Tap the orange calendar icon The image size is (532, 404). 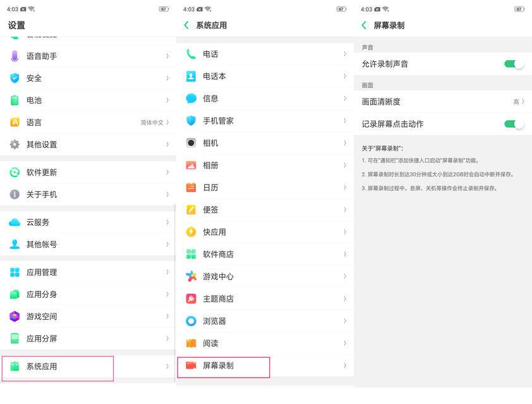(191, 187)
